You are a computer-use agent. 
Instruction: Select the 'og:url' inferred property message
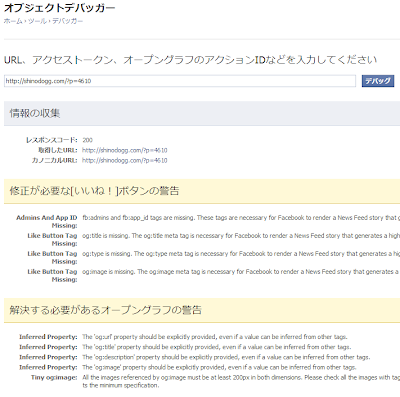coord(215,337)
